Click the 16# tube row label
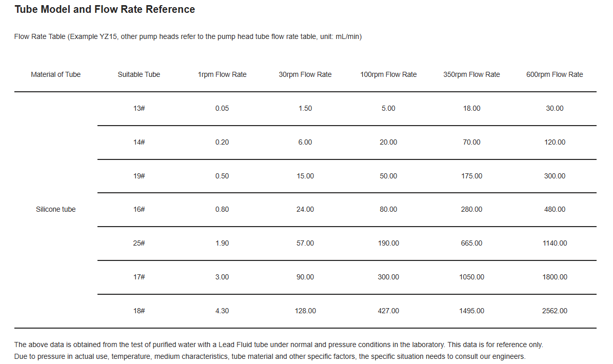 tap(139, 209)
